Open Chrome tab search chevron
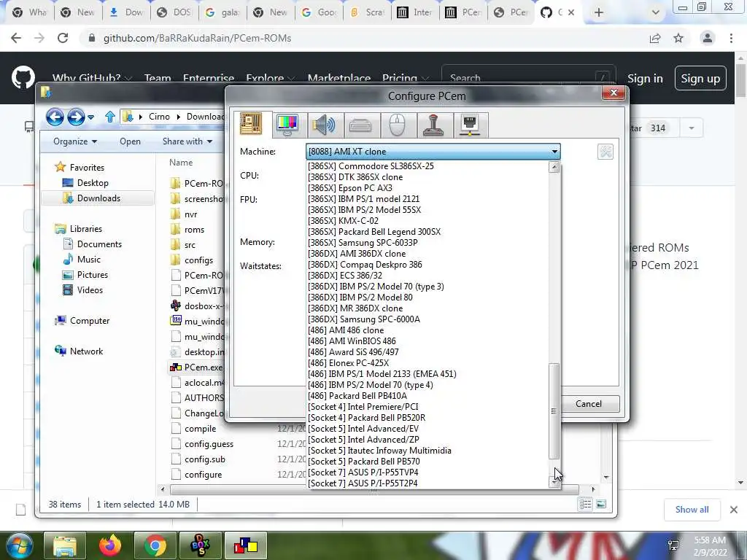Viewport: 747px width, 560px height. 656,13
